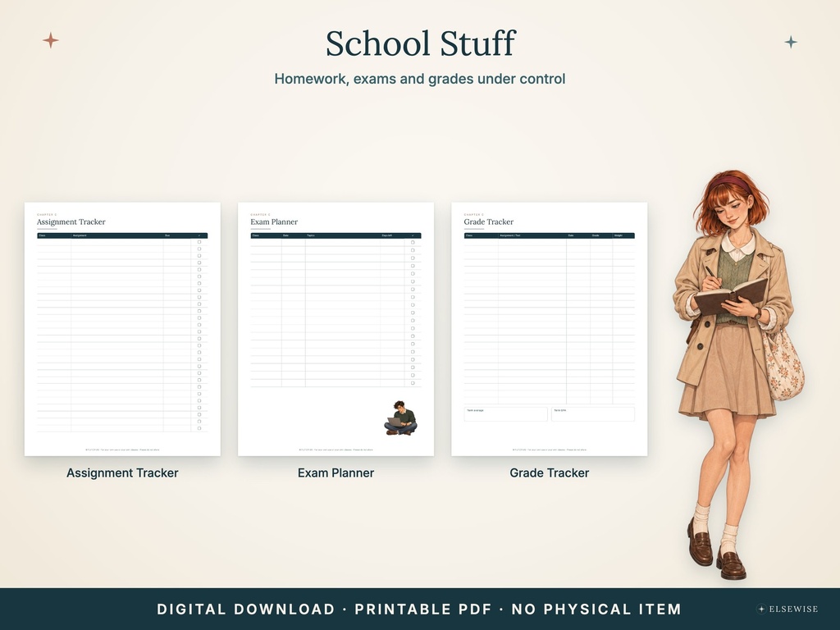Click the 'Assignment Tracker' caption below the preview

122,473
